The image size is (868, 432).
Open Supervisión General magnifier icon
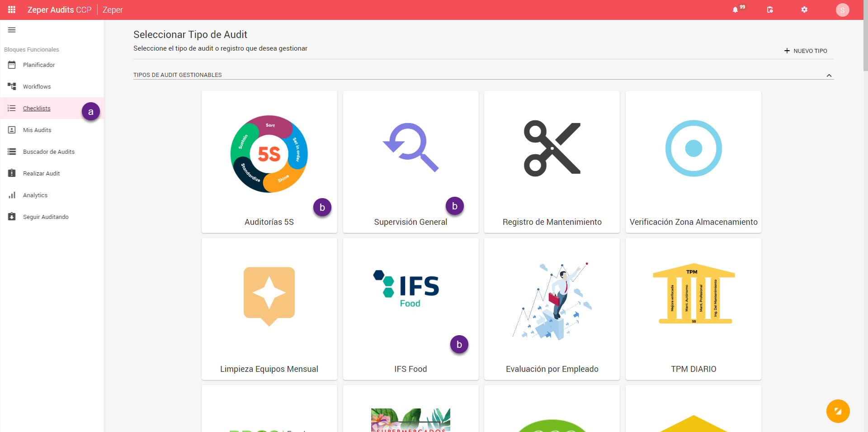(x=410, y=147)
